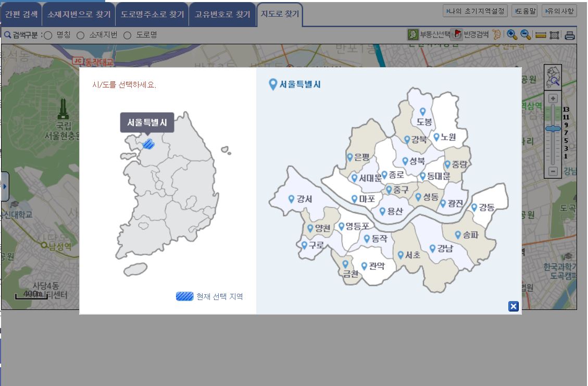Open the 도움말 help button

point(524,10)
